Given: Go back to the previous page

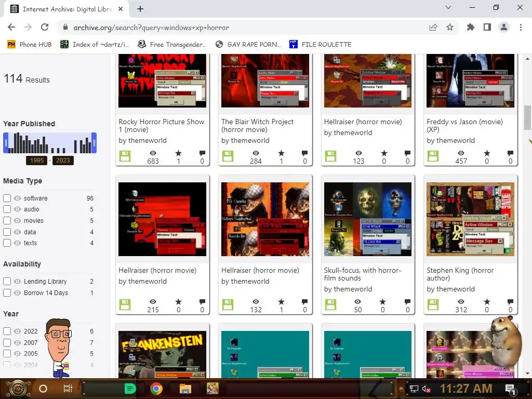Looking at the screenshot, I should click(11, 27).
